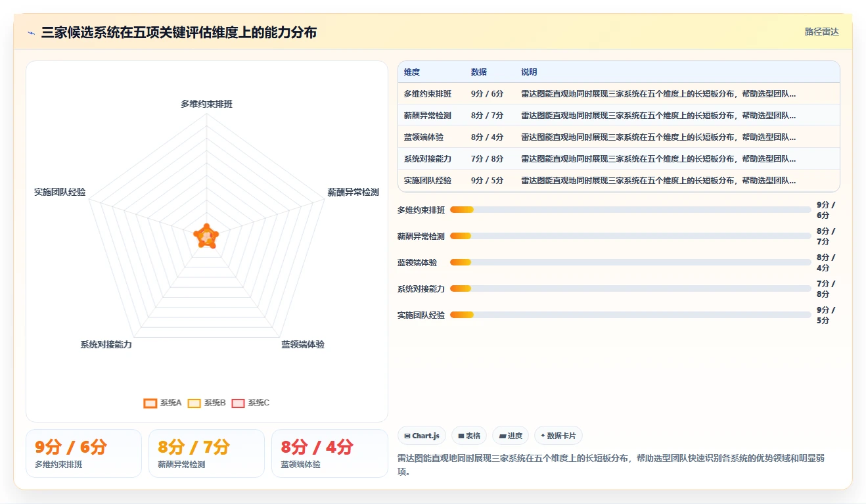This screenshot has width=866, height=504.
Task: Click radar axis label 多维约束排班
Action: (206, 104)
